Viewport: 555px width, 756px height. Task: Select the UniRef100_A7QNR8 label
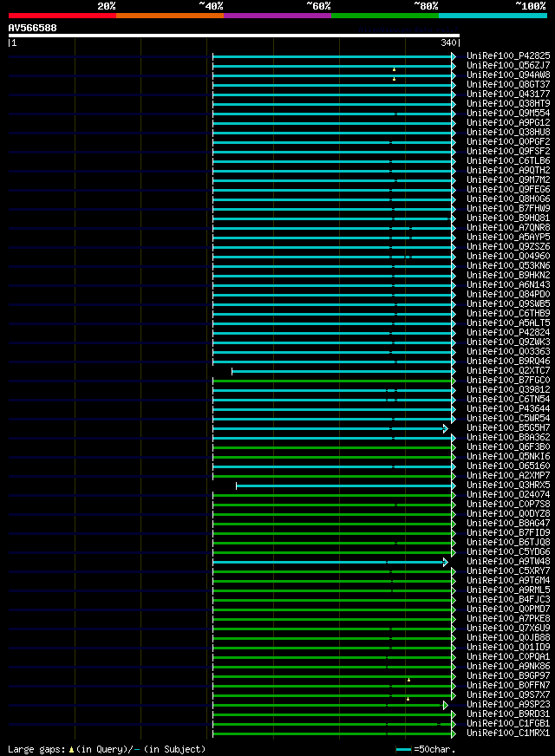(508, 227)
